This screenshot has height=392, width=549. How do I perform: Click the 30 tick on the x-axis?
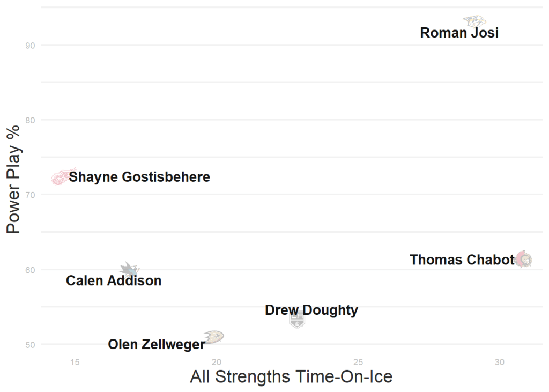click(500, 362)
